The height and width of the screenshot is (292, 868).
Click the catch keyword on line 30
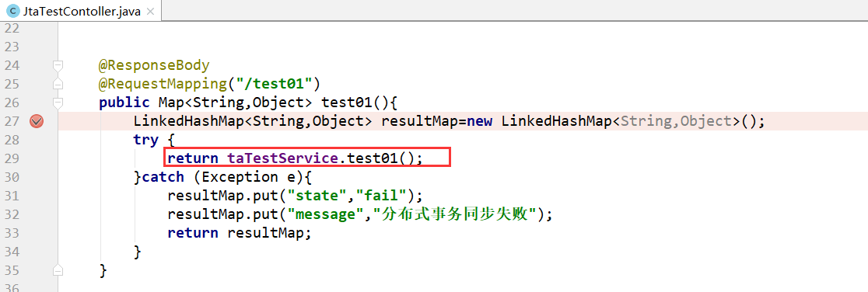click(x=163, y=177)
